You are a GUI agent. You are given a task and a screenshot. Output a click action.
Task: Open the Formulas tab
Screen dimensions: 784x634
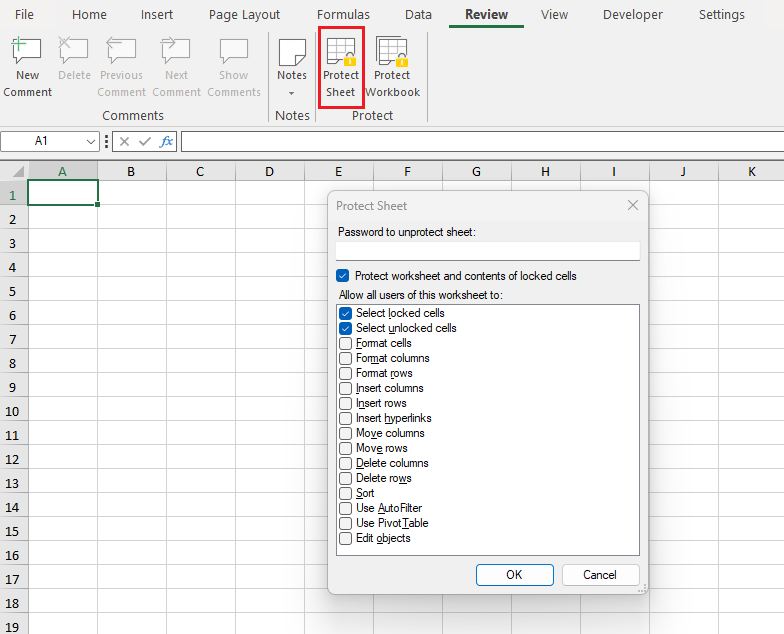coord(343,14)
